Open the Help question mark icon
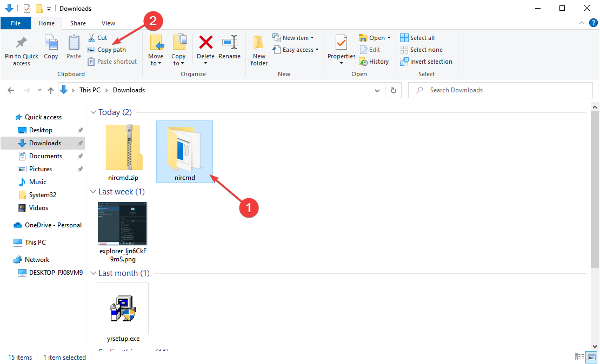Image resolution: width=600 pixels, height=364 pixels. 593,23
